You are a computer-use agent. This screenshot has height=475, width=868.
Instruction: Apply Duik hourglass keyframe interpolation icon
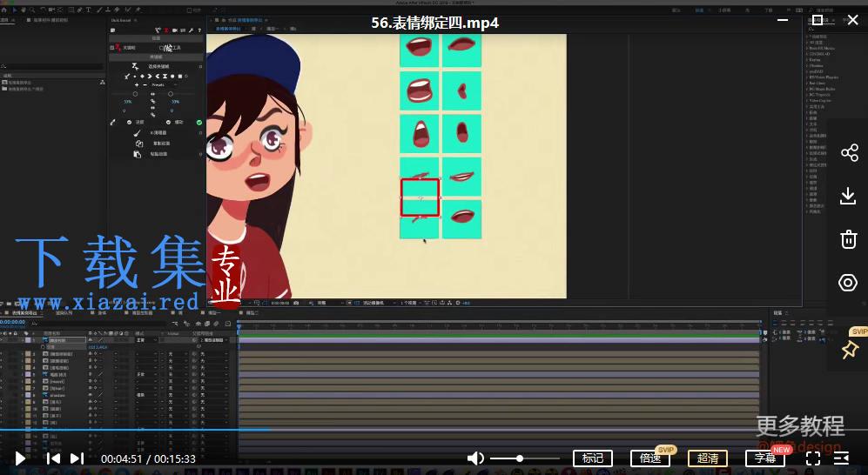coord(165,76)
